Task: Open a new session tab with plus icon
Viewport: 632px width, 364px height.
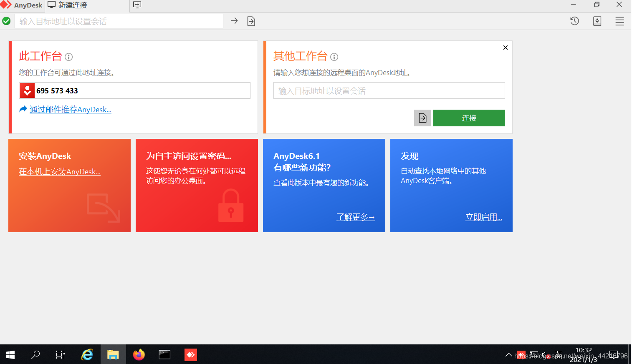Action: tap(137, 5)
